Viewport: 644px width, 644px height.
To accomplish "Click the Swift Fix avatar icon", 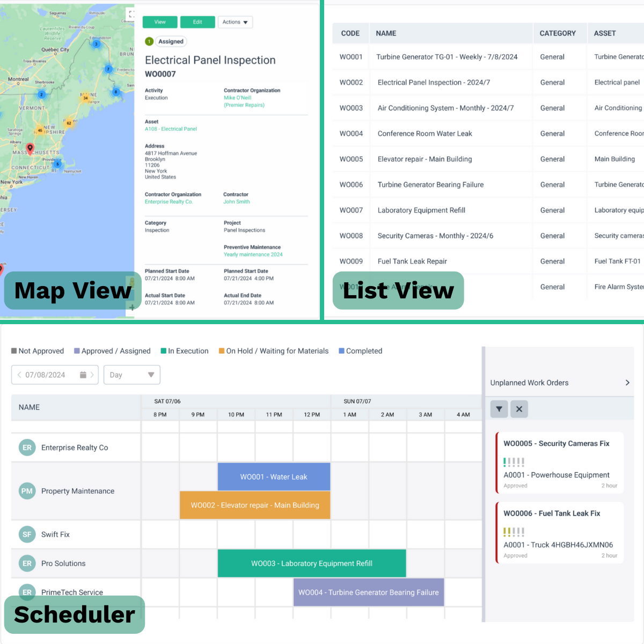I will [27, 534].
